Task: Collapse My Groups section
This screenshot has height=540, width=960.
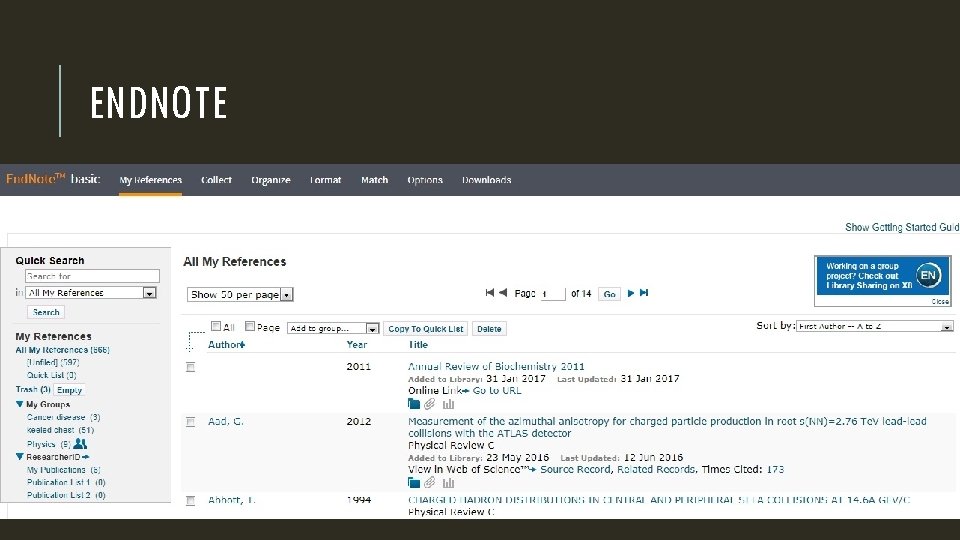Action: [x=20, y=404]
